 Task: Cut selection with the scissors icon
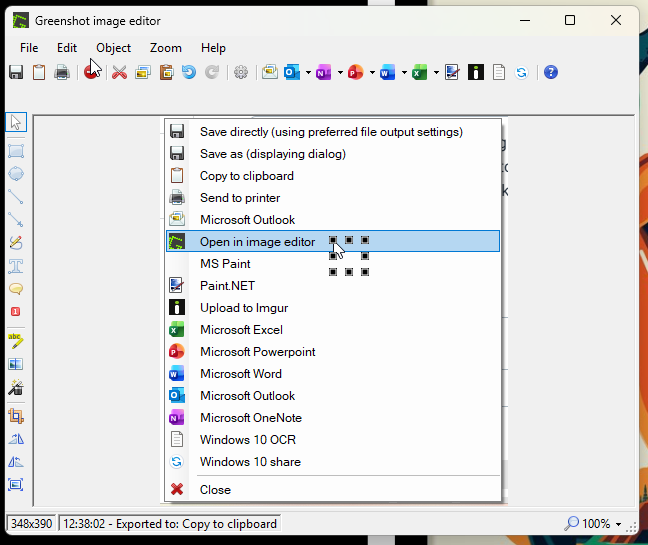click(119, 72)
